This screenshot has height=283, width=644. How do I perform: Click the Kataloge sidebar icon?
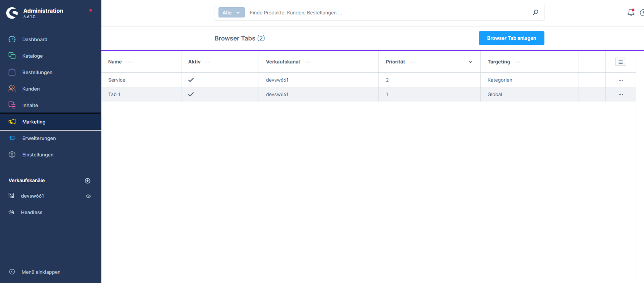pyautogui.click(x=12, y=56)
